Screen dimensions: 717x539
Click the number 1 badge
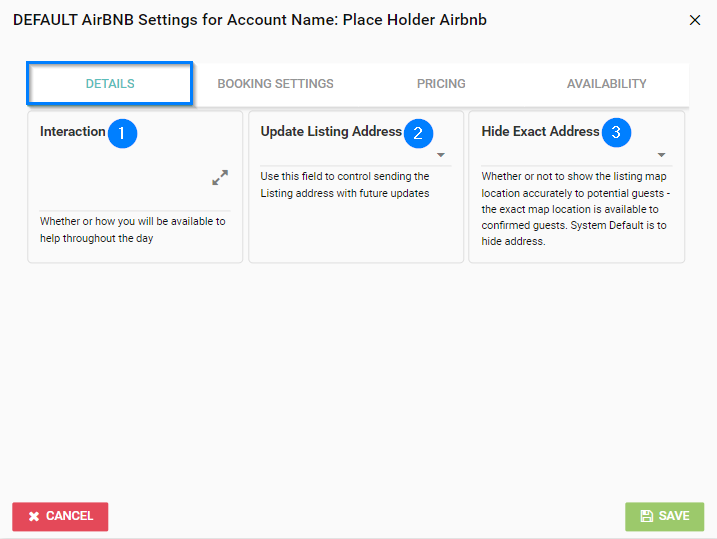click(122, 133)
